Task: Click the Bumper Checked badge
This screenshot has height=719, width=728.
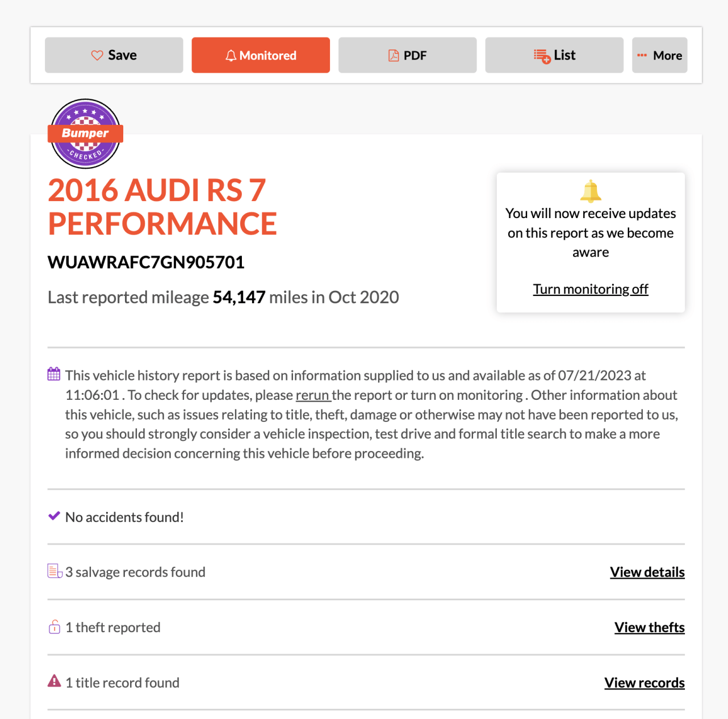Action: [x=85, y=133]
